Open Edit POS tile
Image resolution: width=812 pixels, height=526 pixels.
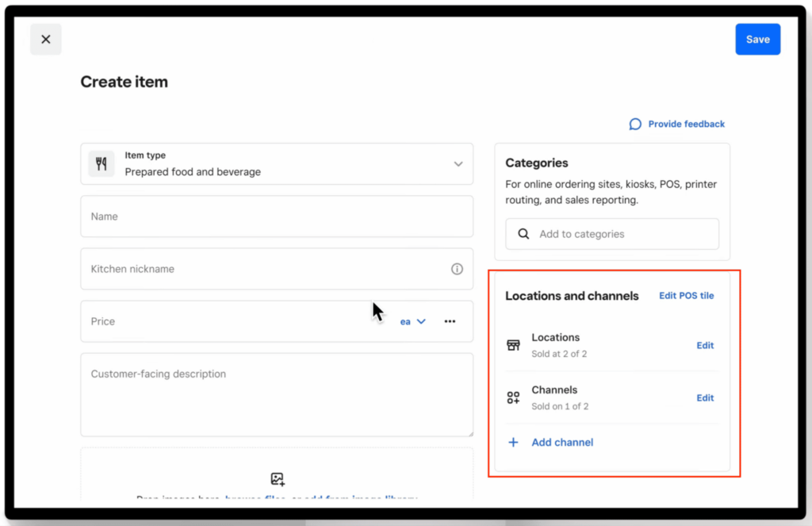[686, 295]
